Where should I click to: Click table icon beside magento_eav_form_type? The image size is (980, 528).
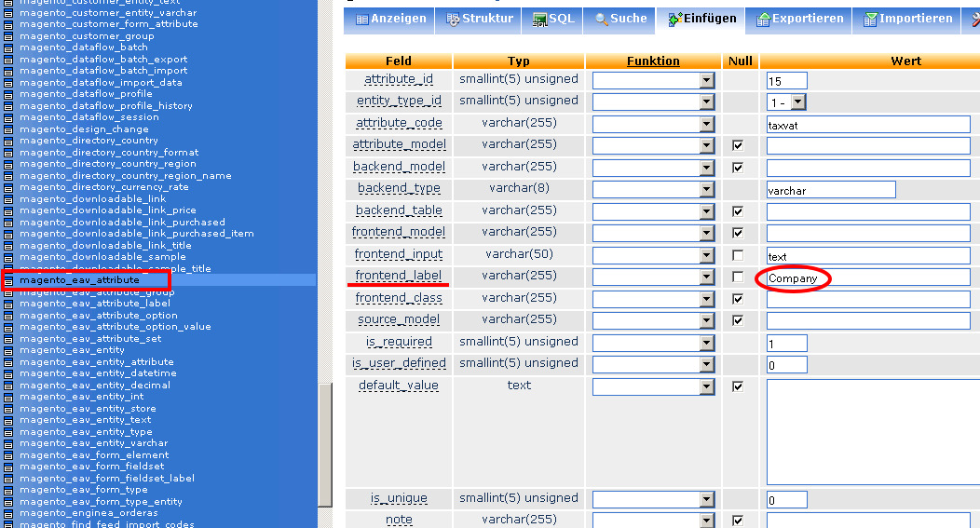[x=8, y=491]
